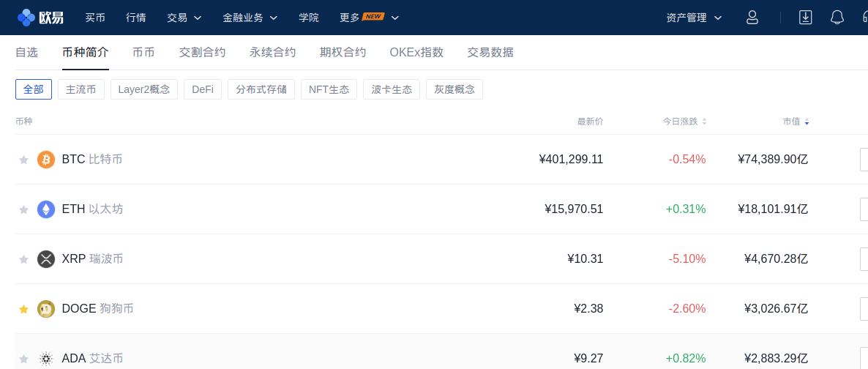The height and width of the screenshot is (369, 868).
Task: Open the user account profile icon
Action: [752, 17]
